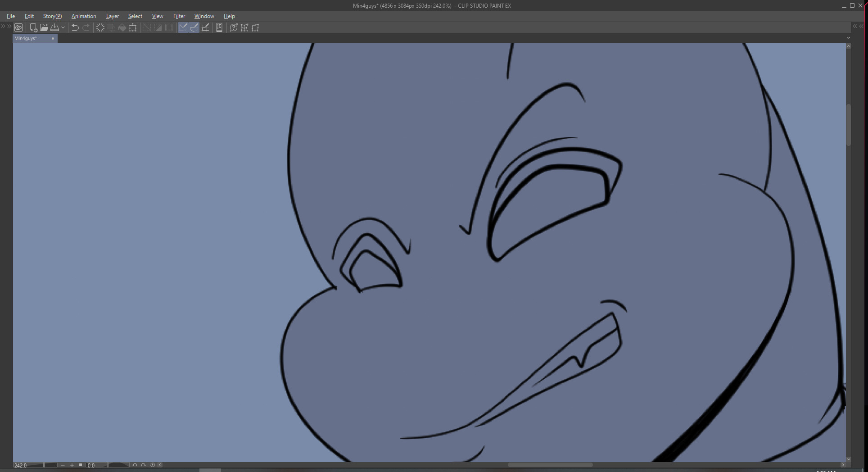Open smartphone connection icon
868x472 pixels.
click(219, 27)
